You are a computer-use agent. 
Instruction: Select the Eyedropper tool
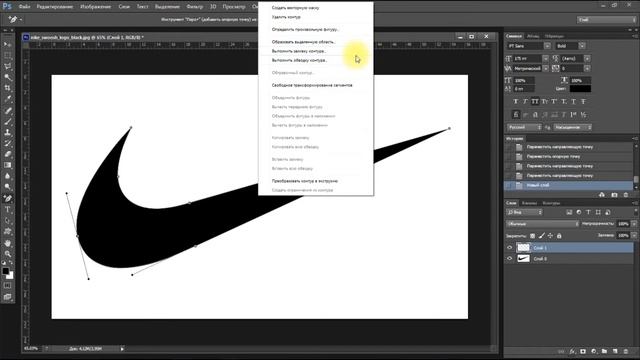[8, 99]
